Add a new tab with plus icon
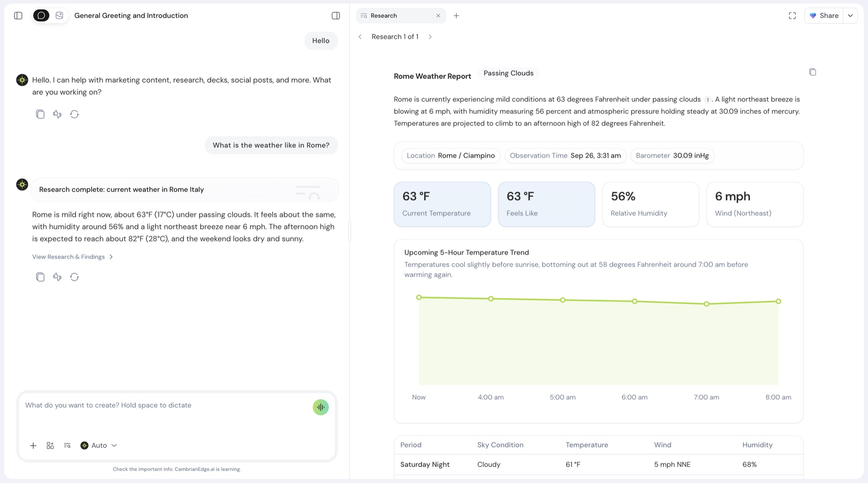Viewport: 868px width, 483px height. [x=456, y=16]
